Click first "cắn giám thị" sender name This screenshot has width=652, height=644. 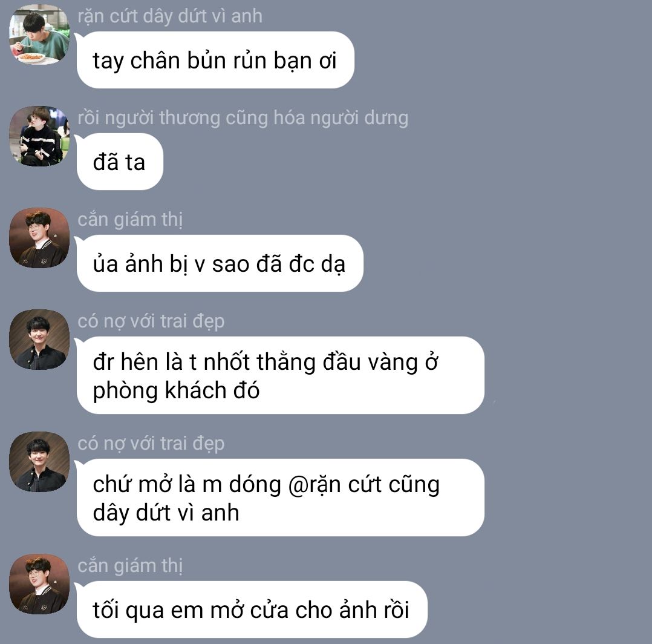[x=130, y=220]
